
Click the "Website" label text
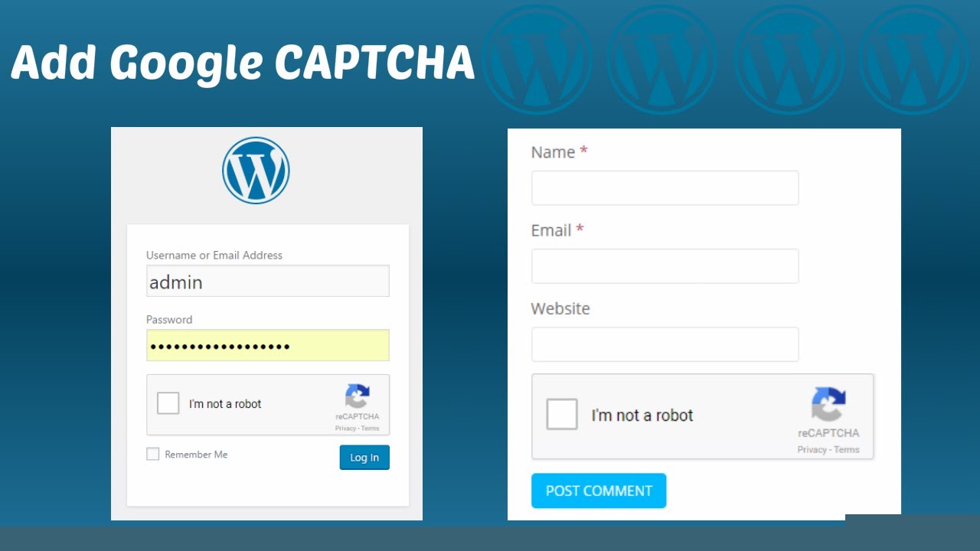point(560,308)
